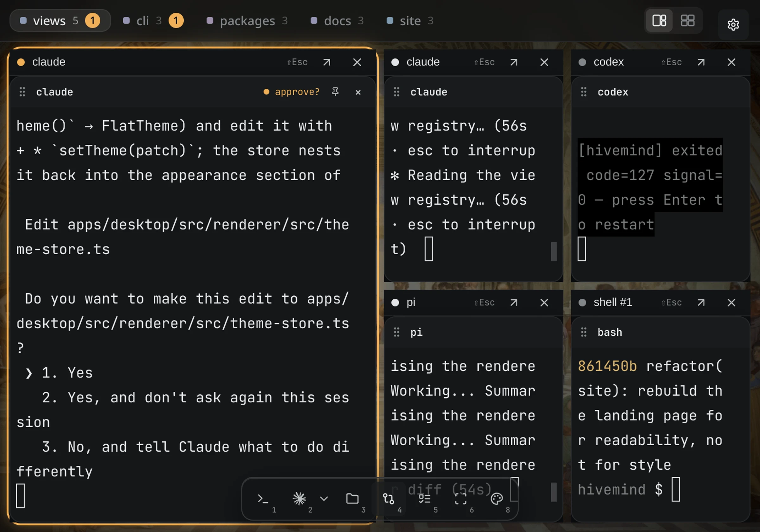This screenshot has height=532, width=760.
Task: Click the commit hash 861450b
Action: 607,366
